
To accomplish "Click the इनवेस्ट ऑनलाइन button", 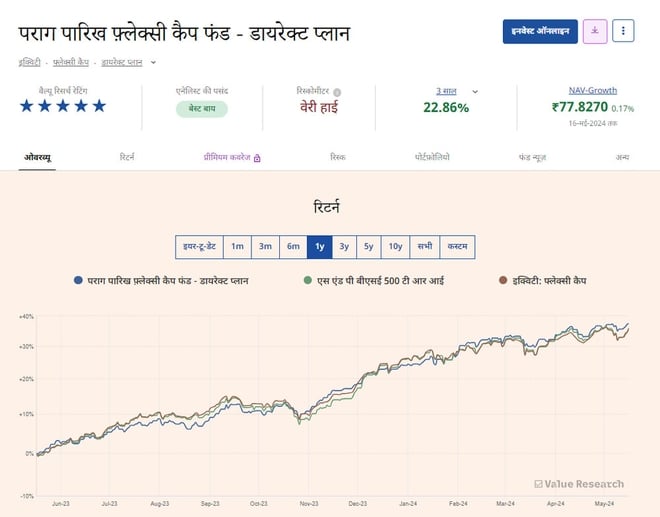I will point(540,31).
